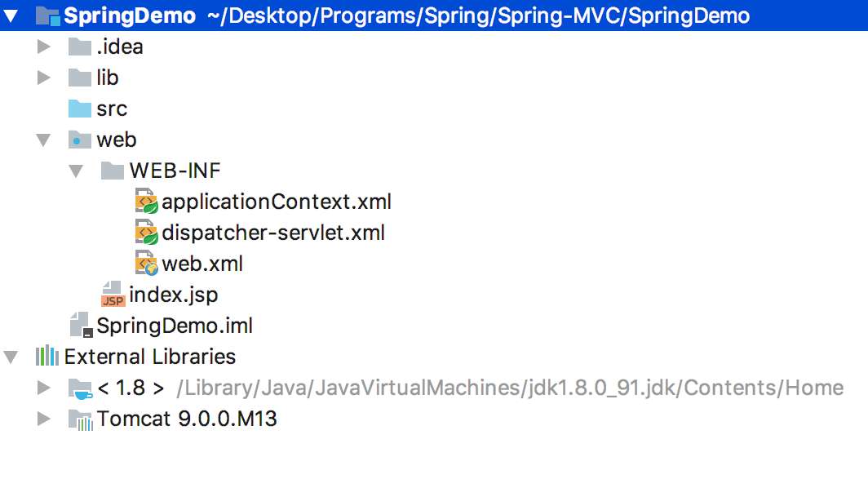This screenshot has height=488, width=868.
Task: Expand the Tomcat 9.0.0.M13 arrow
Action: click(44, 419)
